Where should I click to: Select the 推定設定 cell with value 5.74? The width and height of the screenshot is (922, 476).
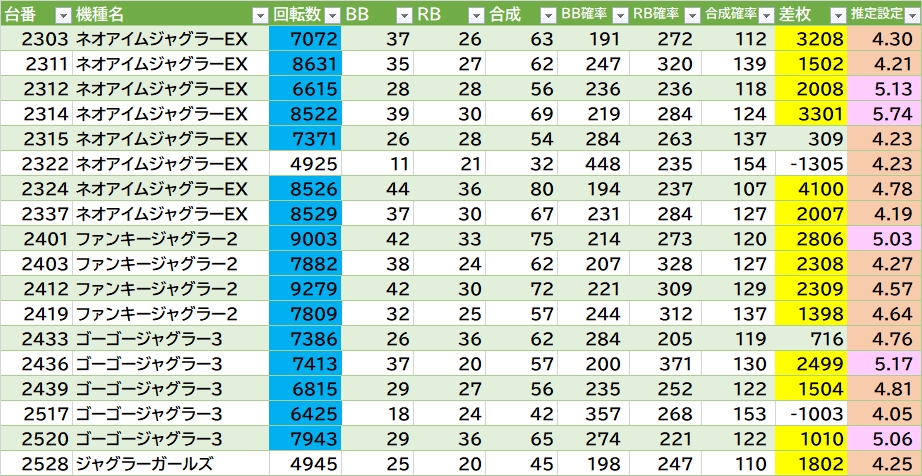884,114
